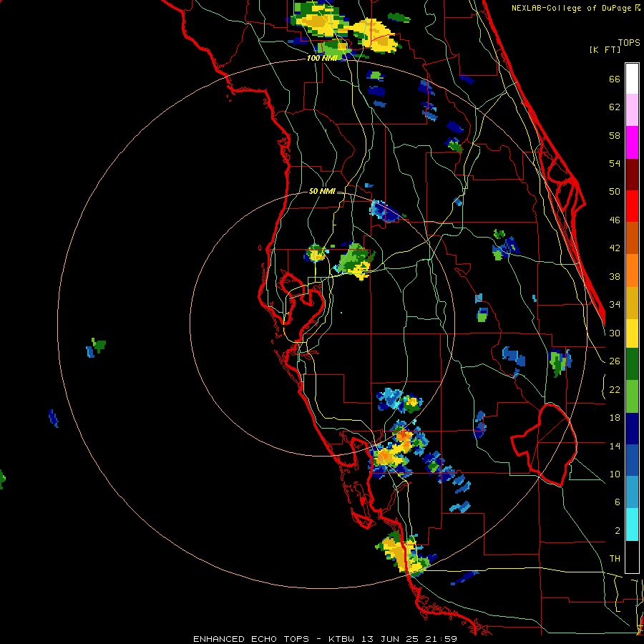Pick the cyan legend swatch
Image resolution: width=644 pixels, height=644 pixels.
pos(632,525)
